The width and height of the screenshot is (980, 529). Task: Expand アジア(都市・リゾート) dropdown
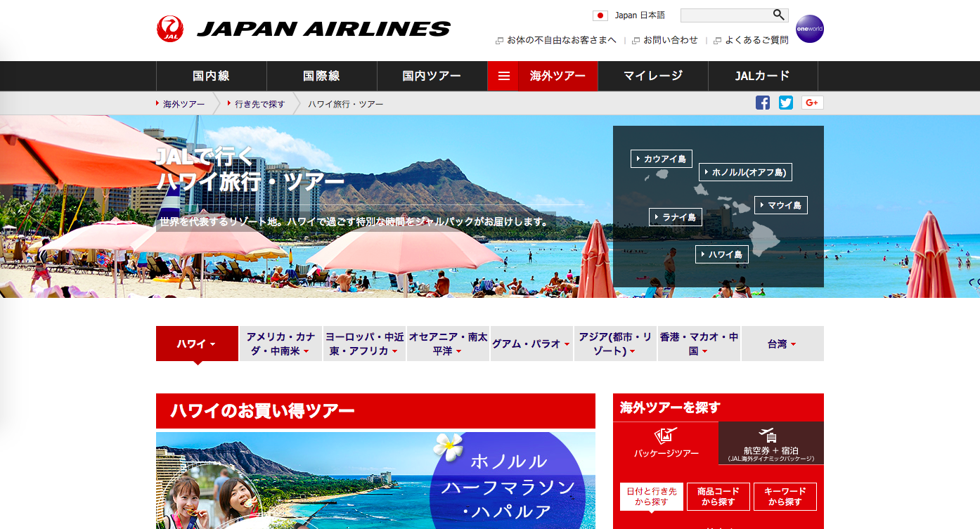[615, 344]
